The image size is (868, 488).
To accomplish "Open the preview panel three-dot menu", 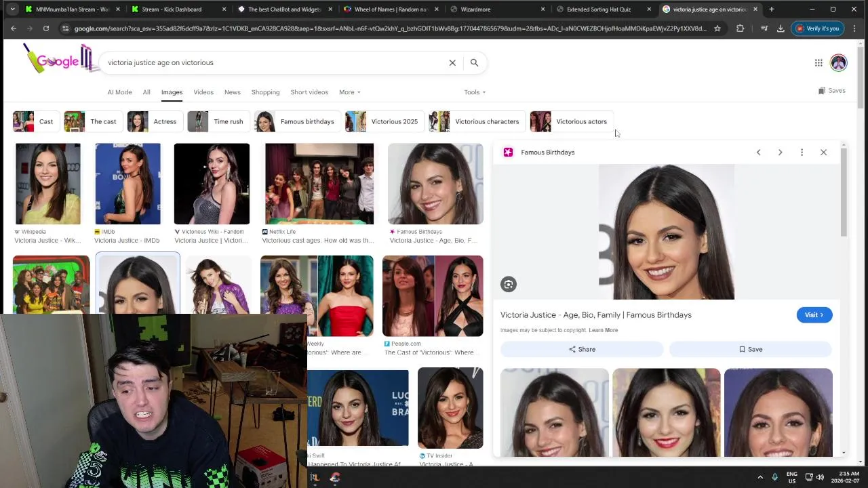I will click(x=802, y=152).
